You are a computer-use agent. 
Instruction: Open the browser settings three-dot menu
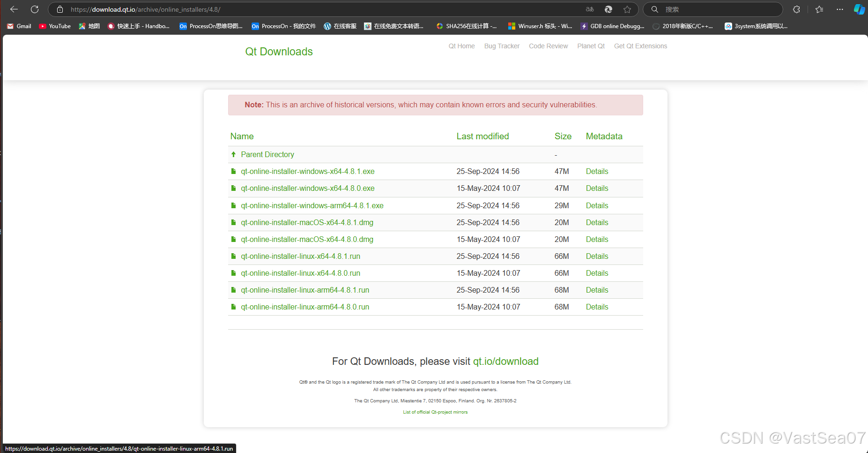click(840, 9)
